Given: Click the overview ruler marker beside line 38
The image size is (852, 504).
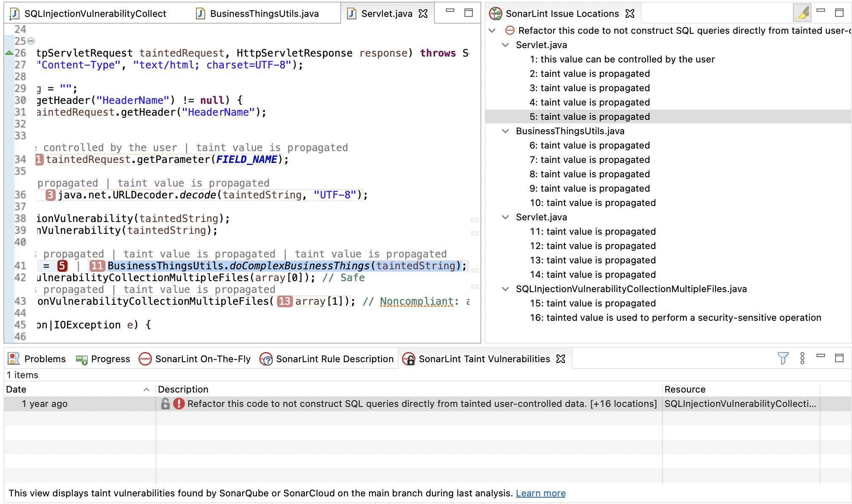Looking at the screenshot, I should pos(475,220).
